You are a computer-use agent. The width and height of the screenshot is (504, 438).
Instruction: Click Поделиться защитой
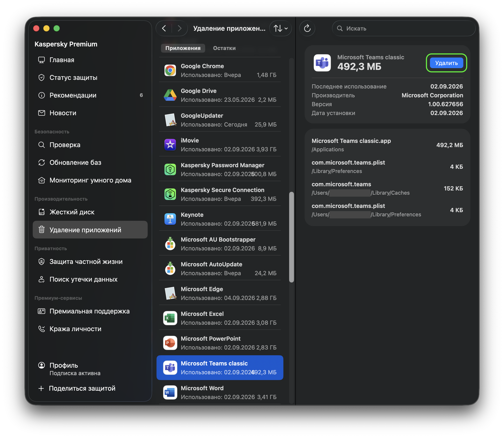tap(90, 388)
